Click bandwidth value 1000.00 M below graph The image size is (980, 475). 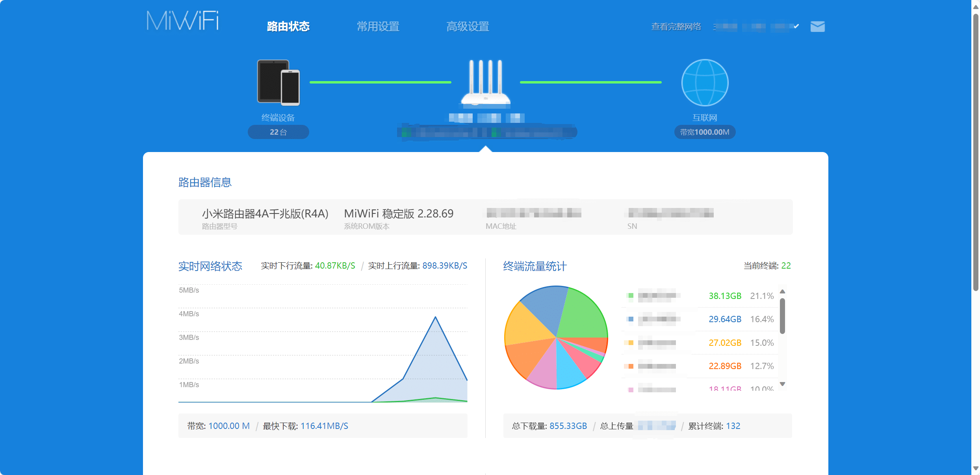pyautogui.click(x=229, y=426)
